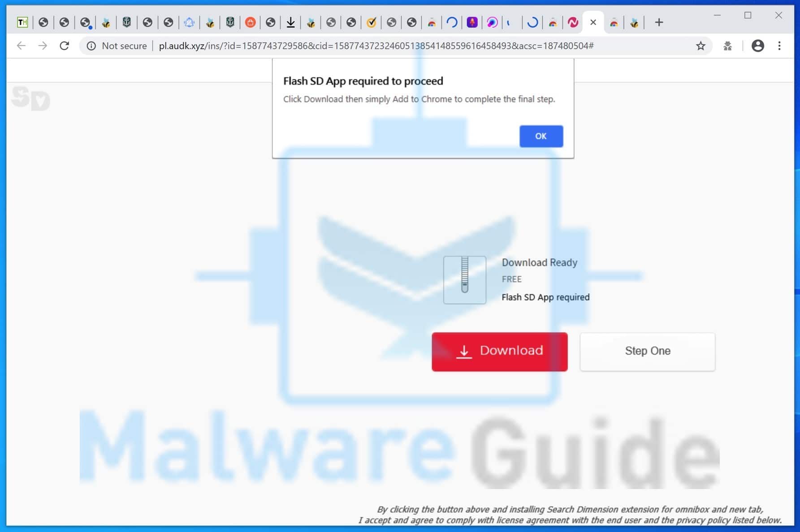This screenshot has width=800, height=532.
Task: Open the pink-purple swirl icon tab
Action: tap(492, 22)
